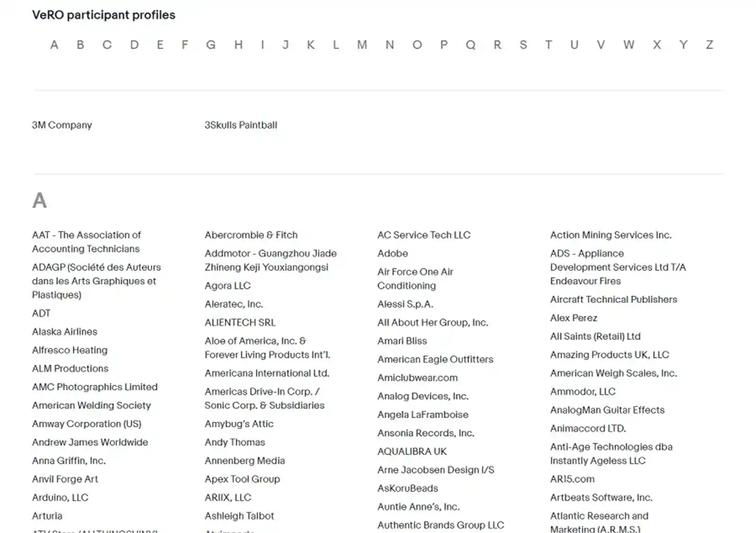This screenshot has width=756, height=533.
Task: Jump to letter A section
Action: [54, 45]
